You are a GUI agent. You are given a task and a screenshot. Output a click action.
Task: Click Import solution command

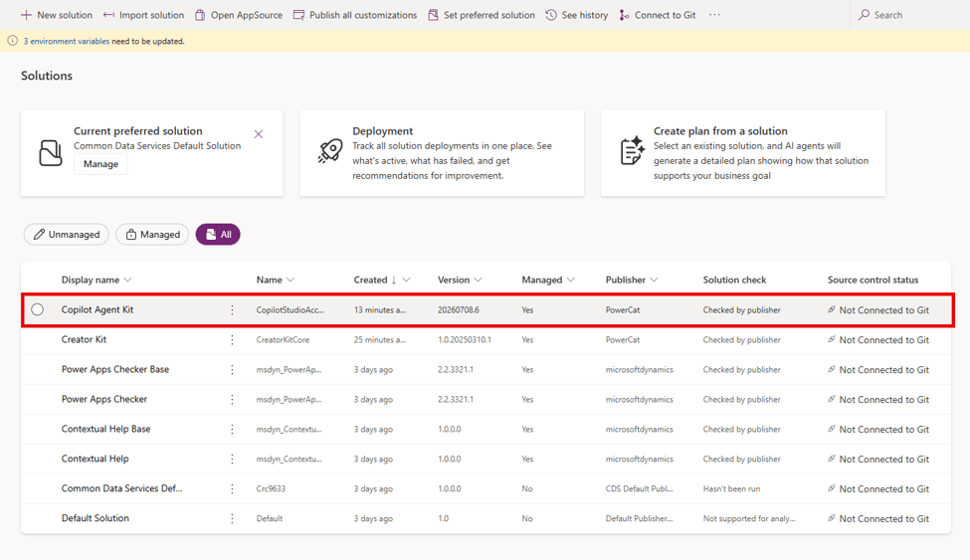143,15
